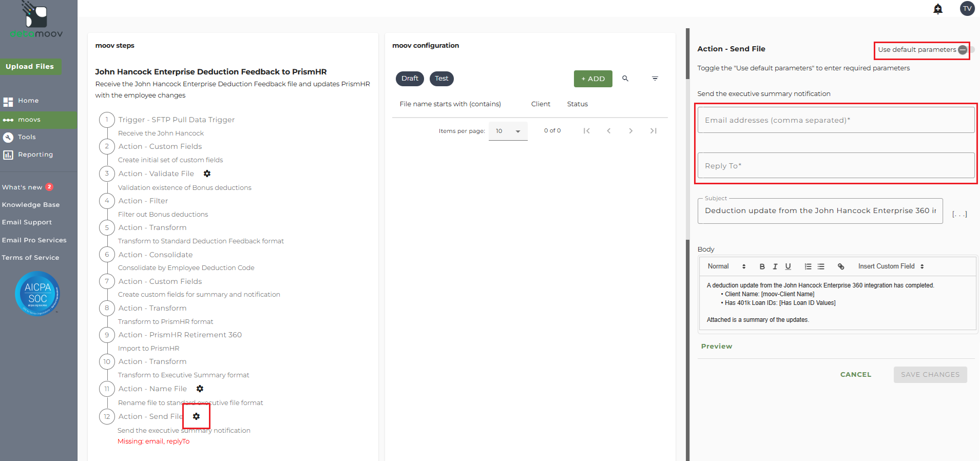Click the Status column header

[x=578, y=104]
